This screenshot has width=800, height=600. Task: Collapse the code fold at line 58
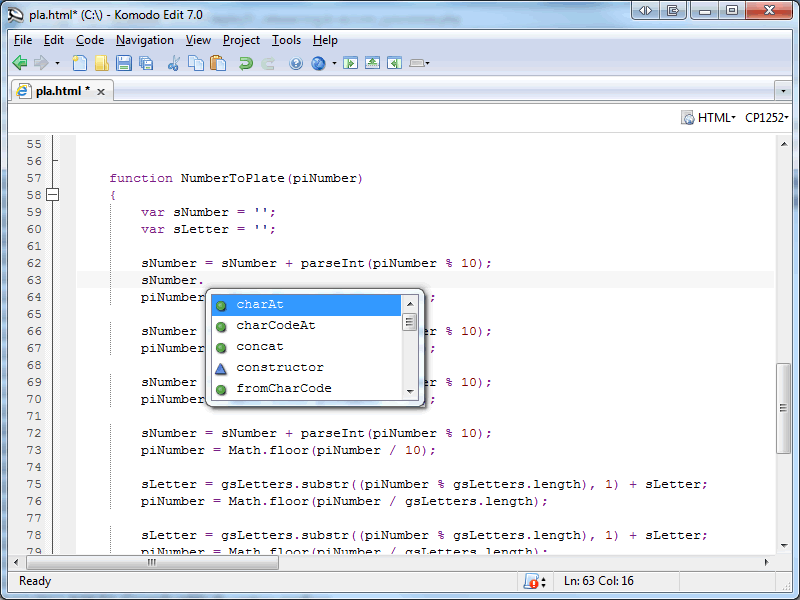point(53,195)
